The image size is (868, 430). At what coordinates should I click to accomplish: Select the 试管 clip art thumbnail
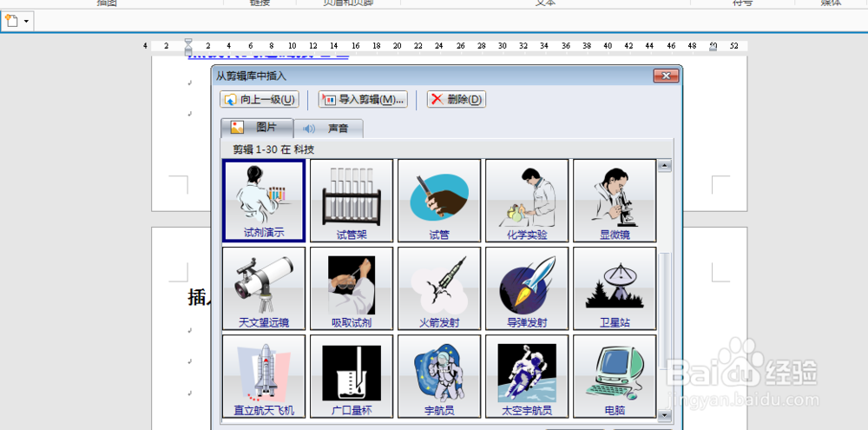click(439, 201)
